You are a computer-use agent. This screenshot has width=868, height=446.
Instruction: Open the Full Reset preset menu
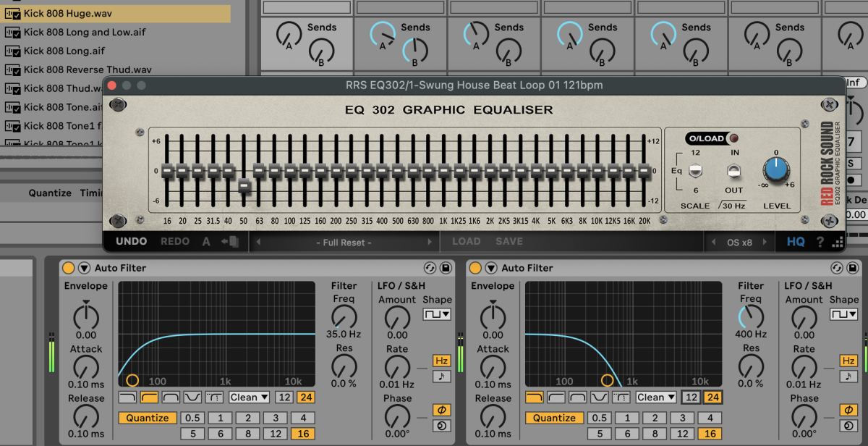tap(344, 242)
